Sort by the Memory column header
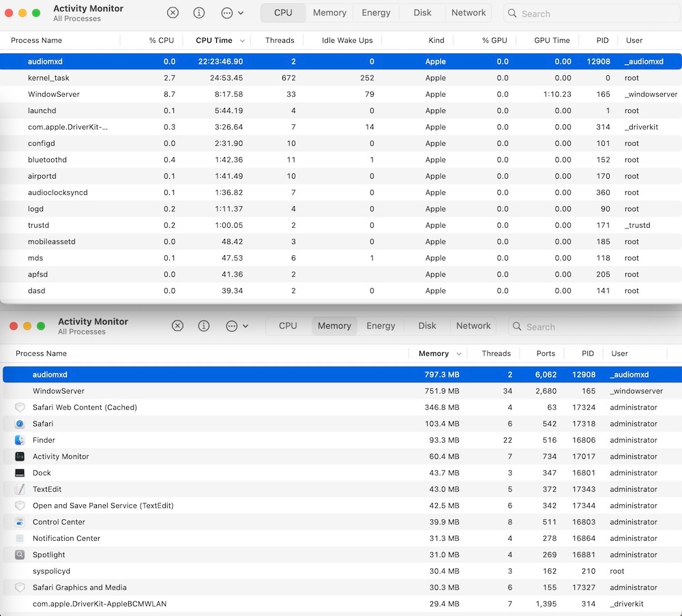 (438, 353)
